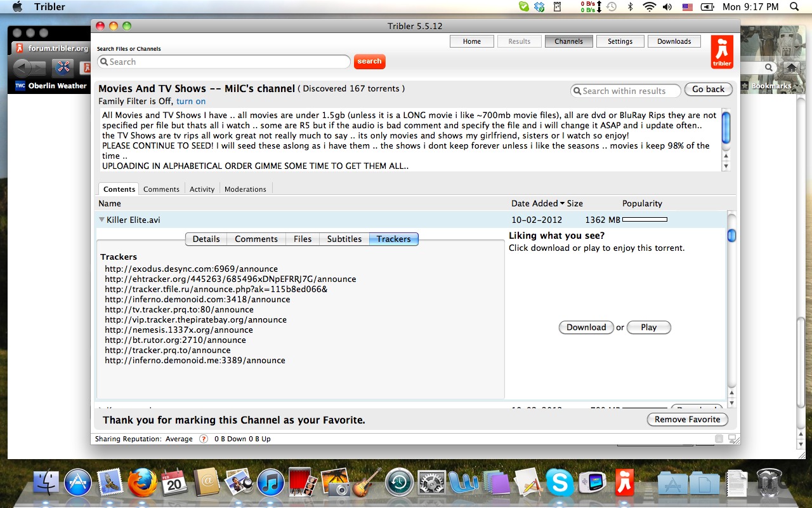Select the Files torrent tab

[303, 239]
